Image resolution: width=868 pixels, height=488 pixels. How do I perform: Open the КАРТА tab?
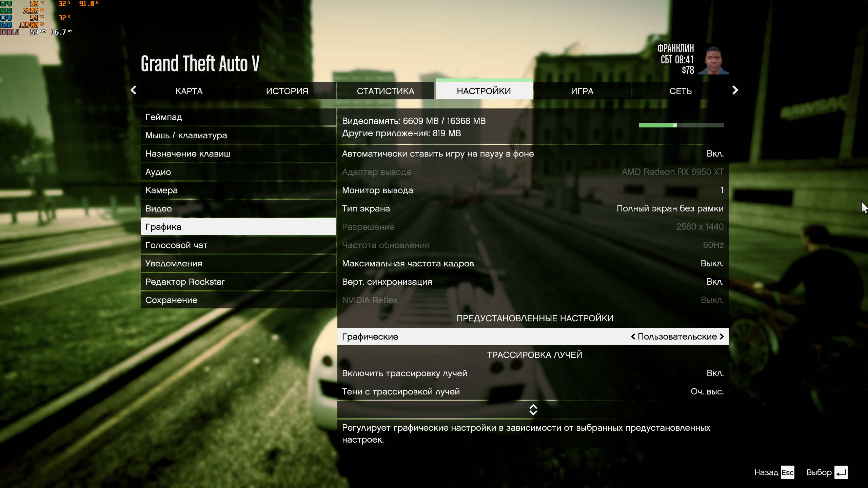pos(189,91)
